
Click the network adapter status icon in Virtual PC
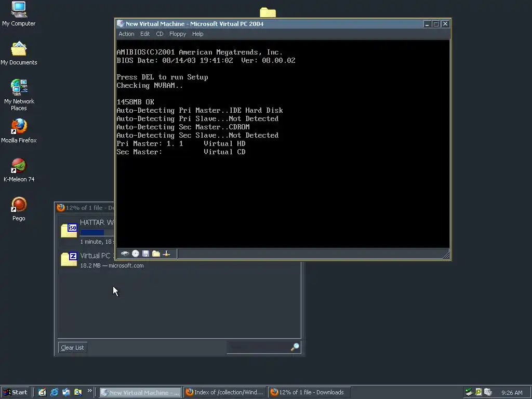pos(166,254)
